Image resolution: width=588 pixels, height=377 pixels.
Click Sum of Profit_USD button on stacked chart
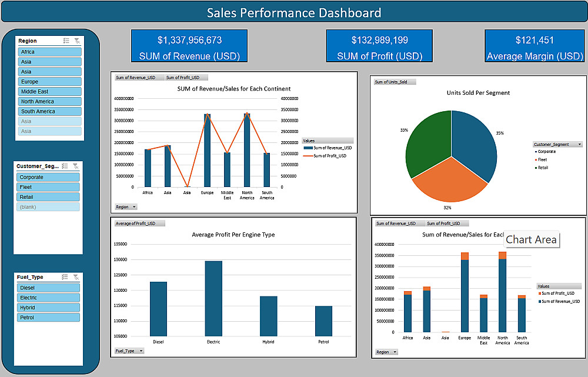[x=447, y=223]
